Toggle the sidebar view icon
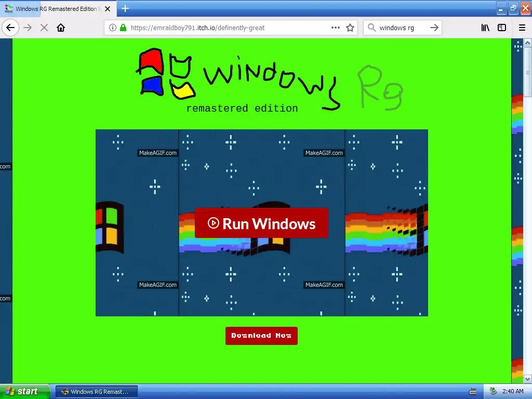Viewport: 532px width, 399px height. click(x=502, y=28)
